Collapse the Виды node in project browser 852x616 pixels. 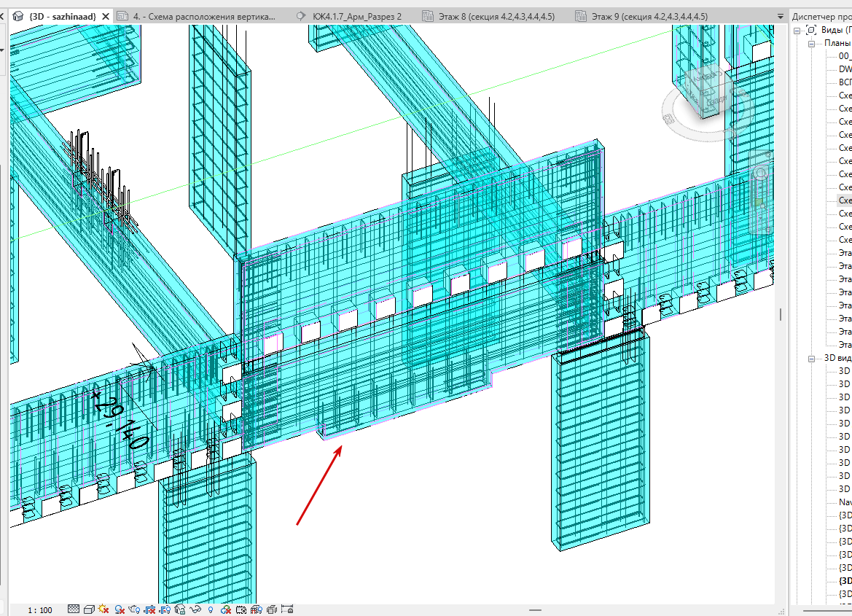[797, 31]
